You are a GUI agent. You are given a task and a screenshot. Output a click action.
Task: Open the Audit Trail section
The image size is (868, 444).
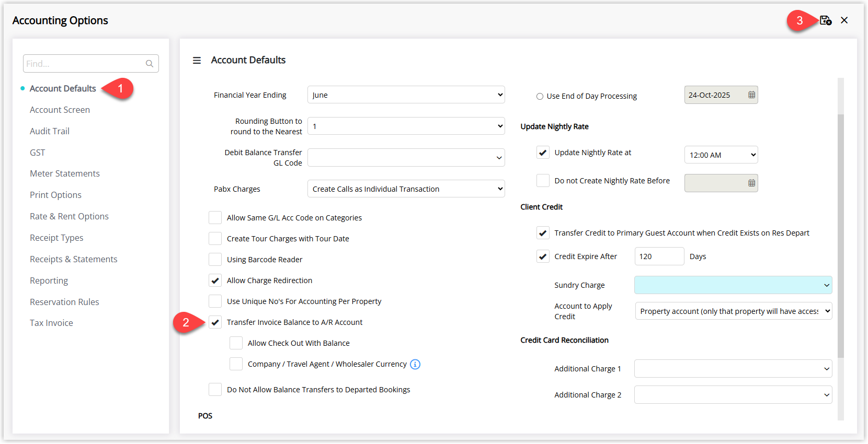(50, 131)
